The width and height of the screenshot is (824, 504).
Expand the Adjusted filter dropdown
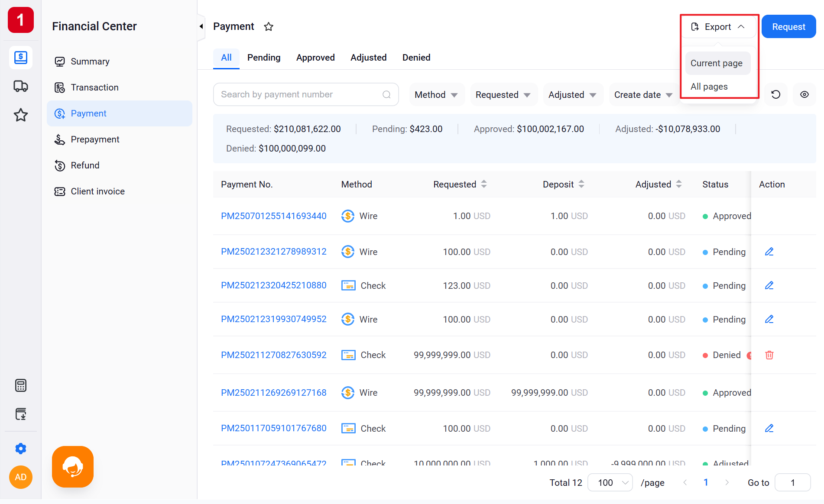(x=573, y=94)
